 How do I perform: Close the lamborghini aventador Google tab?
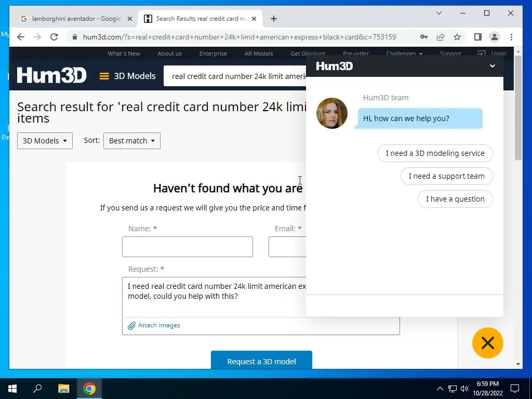click(x=129, y=19)
